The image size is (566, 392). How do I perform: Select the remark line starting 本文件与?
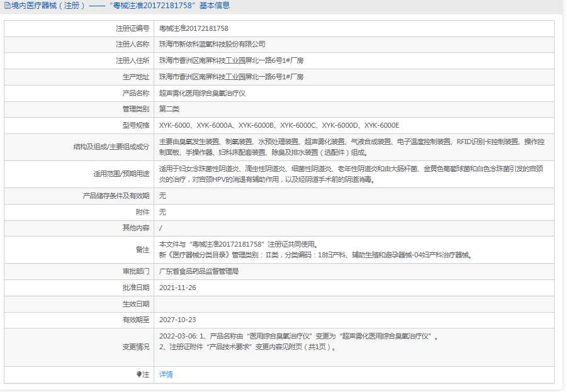[239, 244]
